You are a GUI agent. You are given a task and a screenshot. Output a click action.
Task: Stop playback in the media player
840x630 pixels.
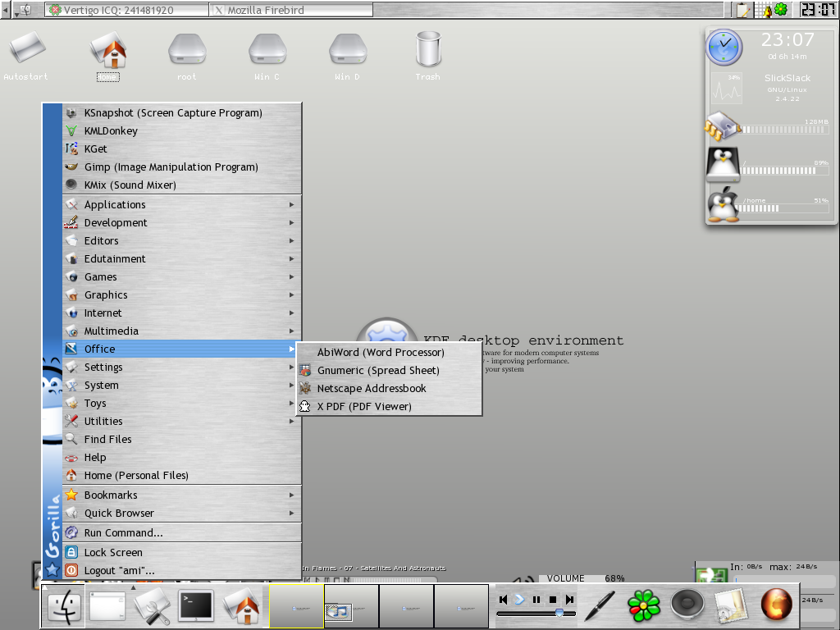click(x=553, y=600)
